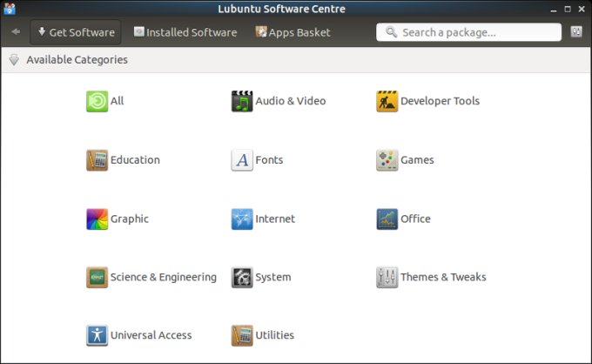
Task: Open the Education calculator icon
Action: tap(97, 160)
